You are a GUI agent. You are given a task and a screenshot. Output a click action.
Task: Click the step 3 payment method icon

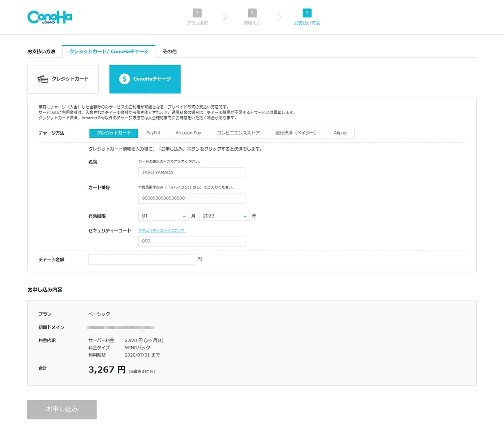[x=307, y=13]
